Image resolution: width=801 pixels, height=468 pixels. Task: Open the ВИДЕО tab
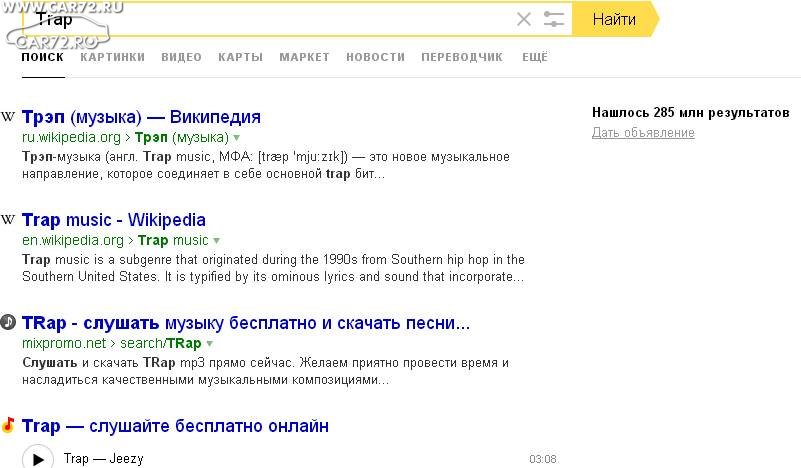pyautogui.click(x=181, y=57)
